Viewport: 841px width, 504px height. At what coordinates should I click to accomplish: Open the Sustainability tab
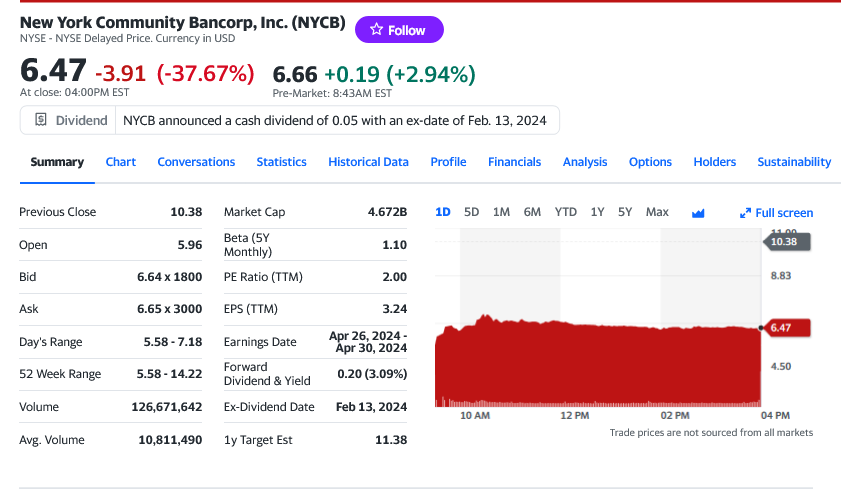794,162
